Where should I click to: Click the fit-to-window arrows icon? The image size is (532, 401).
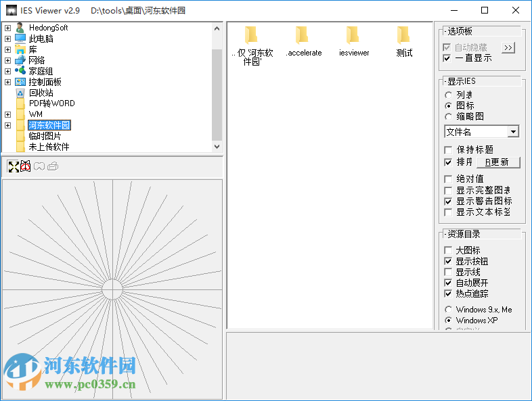point(14,166)
